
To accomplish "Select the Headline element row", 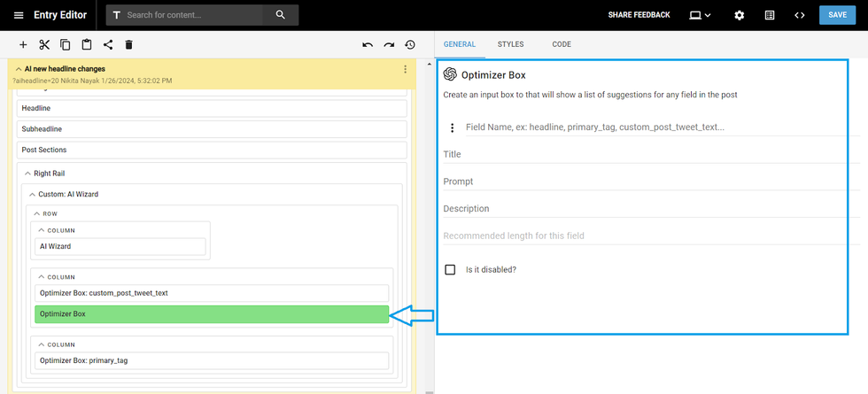I will pos(212,108).
